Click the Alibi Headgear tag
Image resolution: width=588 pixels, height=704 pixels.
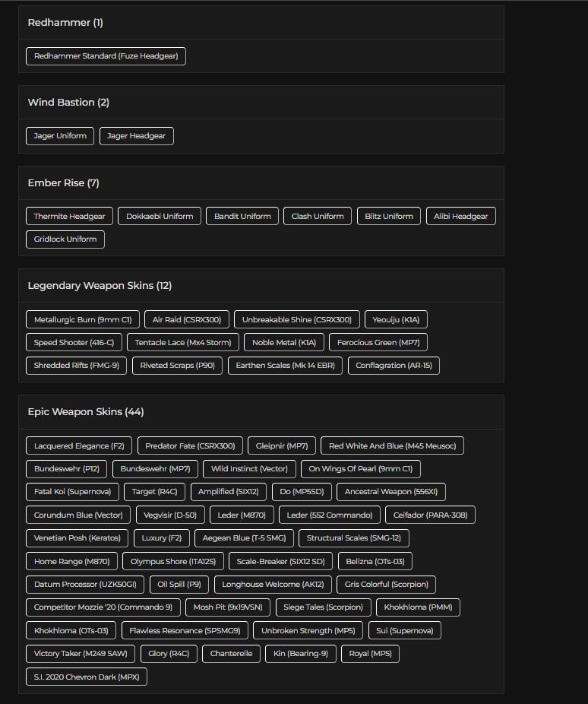[460, 217]
